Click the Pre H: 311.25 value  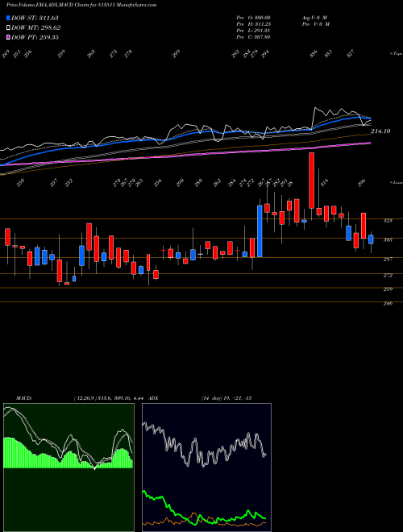254,24
